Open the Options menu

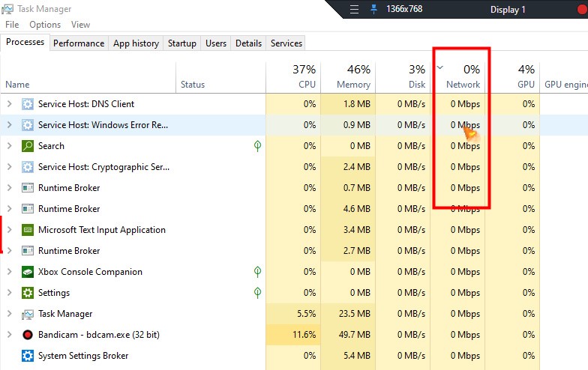coord(45,25)
